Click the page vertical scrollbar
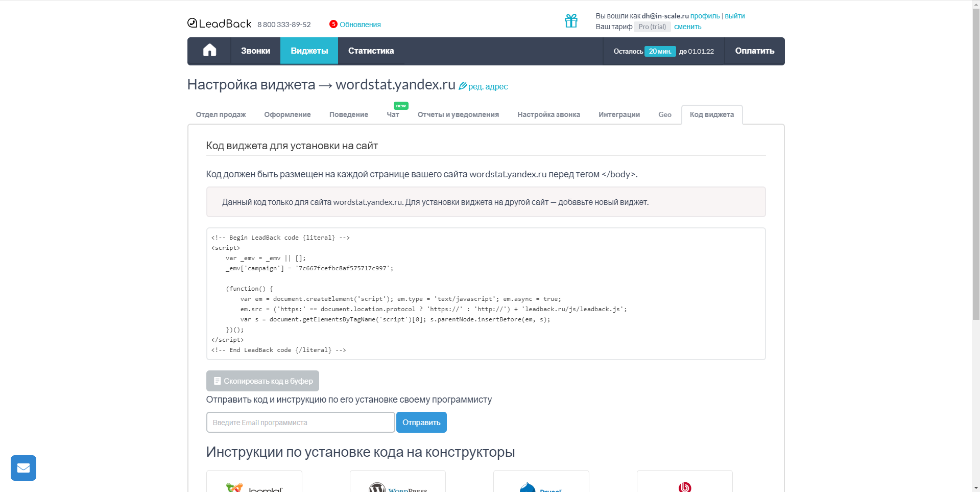 pos(976,163)
